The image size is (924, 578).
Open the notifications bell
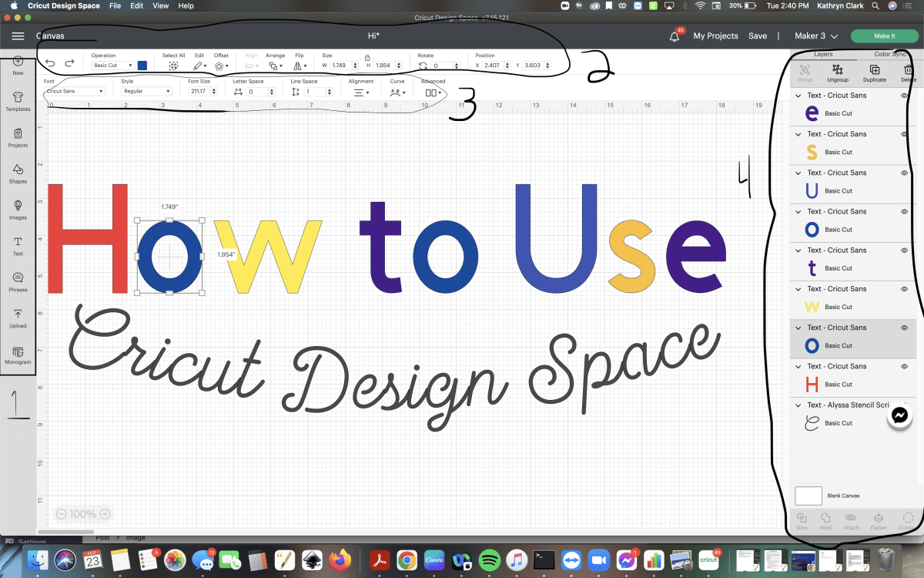tap(675, 36)
